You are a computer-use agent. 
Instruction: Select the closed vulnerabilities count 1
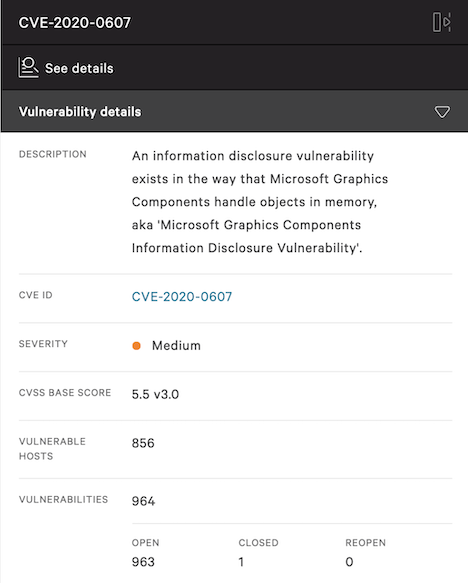point(241,561)
